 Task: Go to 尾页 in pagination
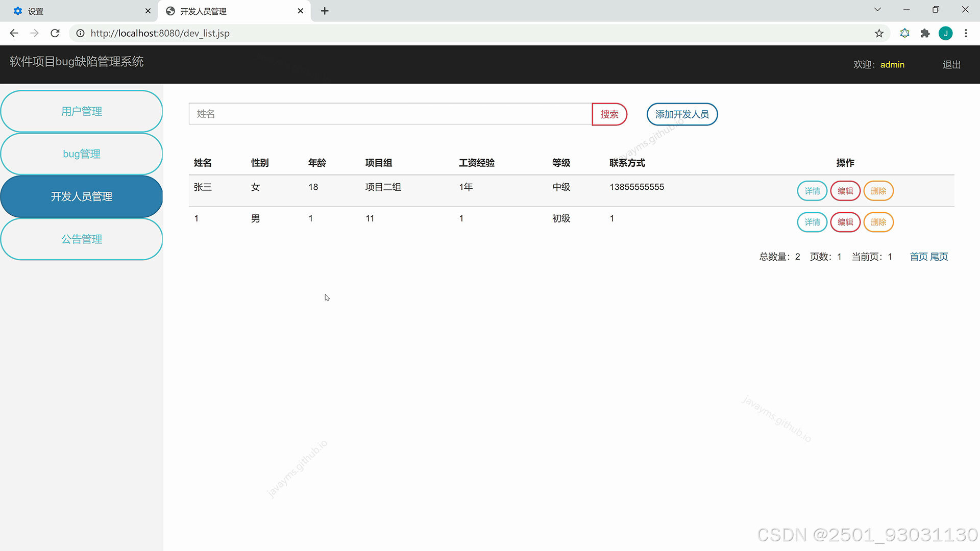coord(939,257)
